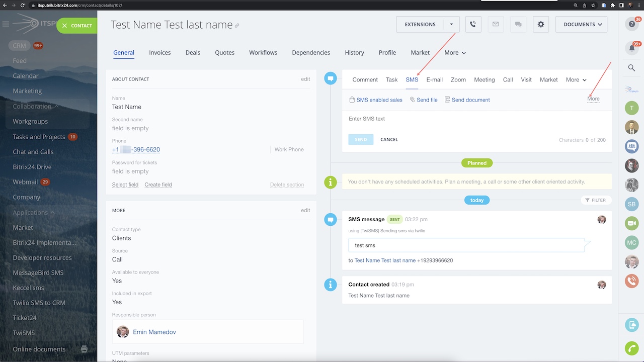Open TwiSMS app in left menu
644x362 pixels.
tap(24, 333)
